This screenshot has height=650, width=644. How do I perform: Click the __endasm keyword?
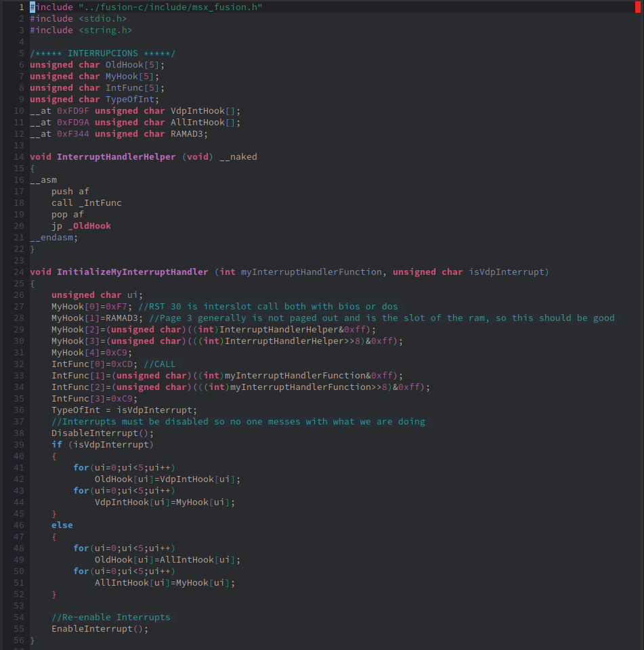(x=51, y=238)
